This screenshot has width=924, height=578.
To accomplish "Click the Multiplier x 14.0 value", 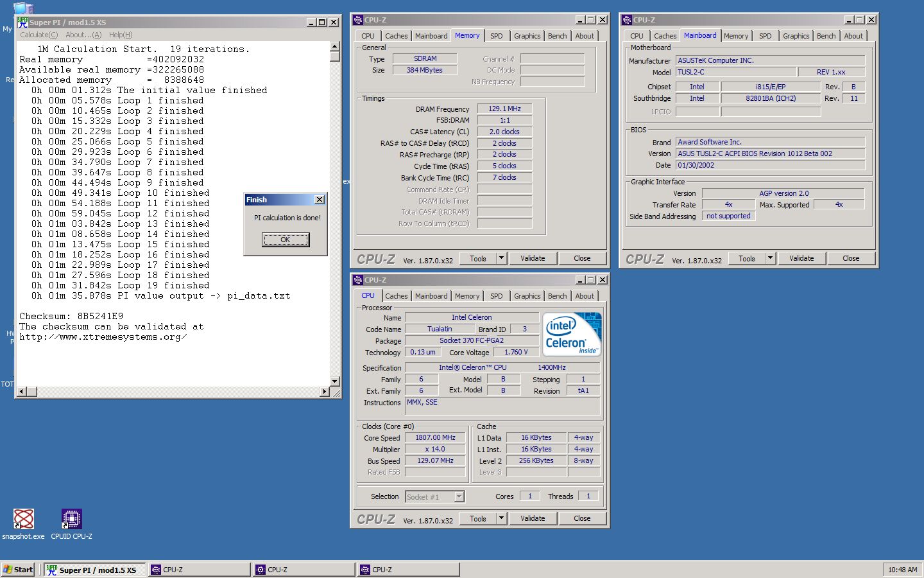I will [x=435, y=449].
